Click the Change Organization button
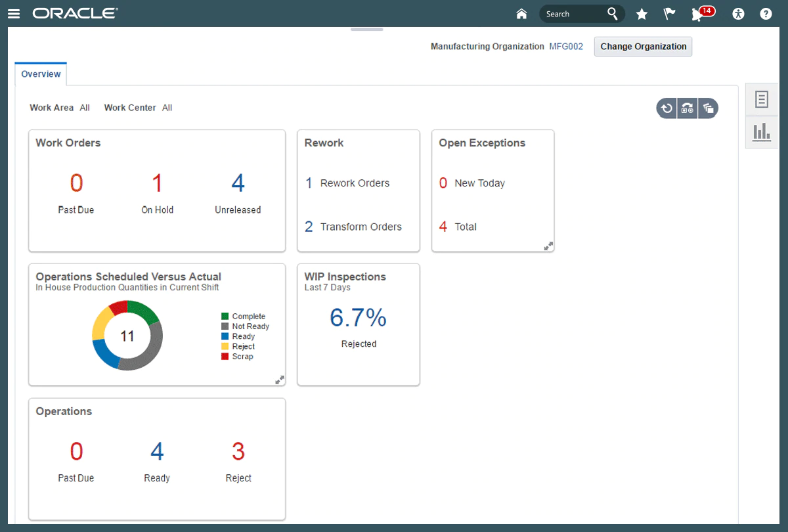The width and height of the screenshot is (788, 532). coord(643,47)
